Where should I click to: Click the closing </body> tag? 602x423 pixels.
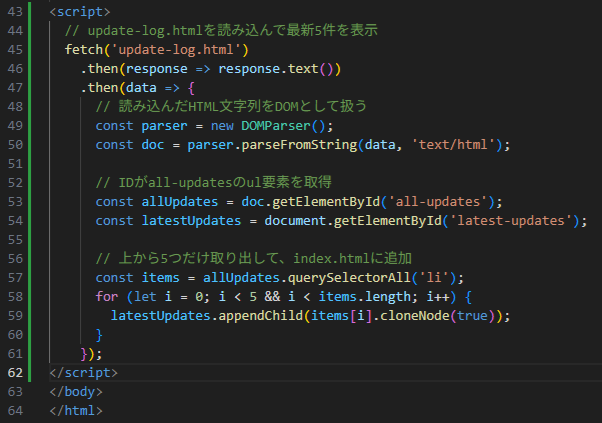(76, 392)
